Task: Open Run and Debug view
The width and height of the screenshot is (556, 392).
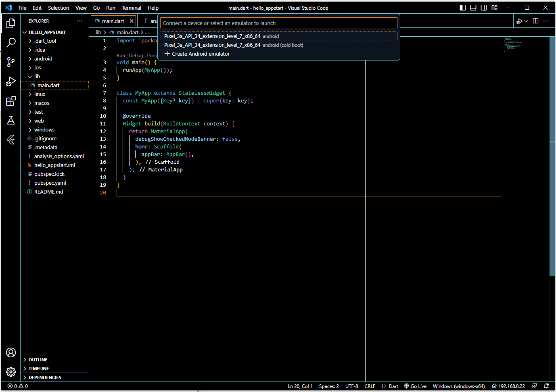Action: point(11,81)
